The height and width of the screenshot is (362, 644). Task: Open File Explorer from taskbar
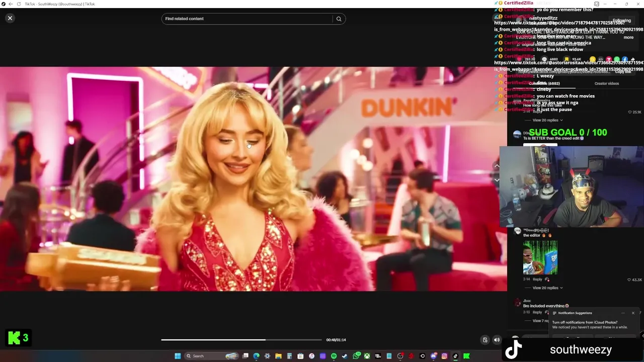click(x=278, y=356)
